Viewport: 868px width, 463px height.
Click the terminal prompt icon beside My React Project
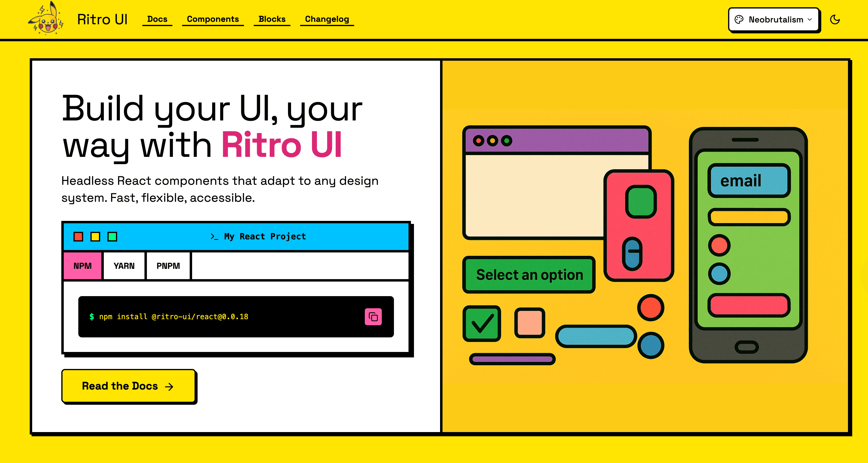click(215, 237)
